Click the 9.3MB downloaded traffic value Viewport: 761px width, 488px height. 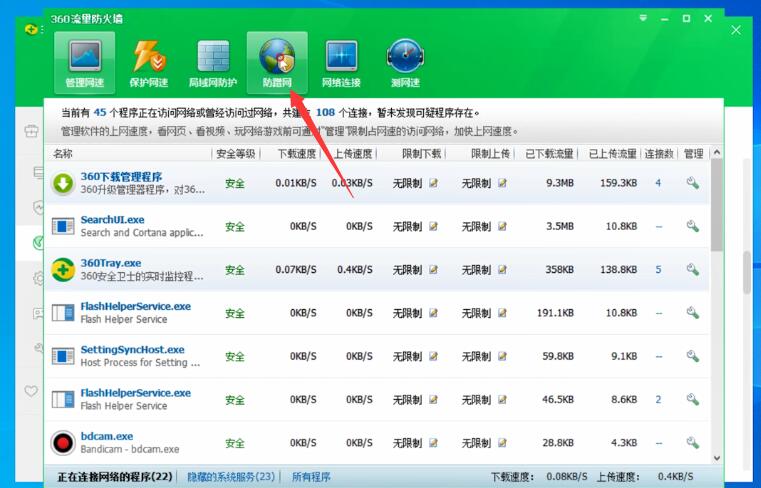[560, 183]
